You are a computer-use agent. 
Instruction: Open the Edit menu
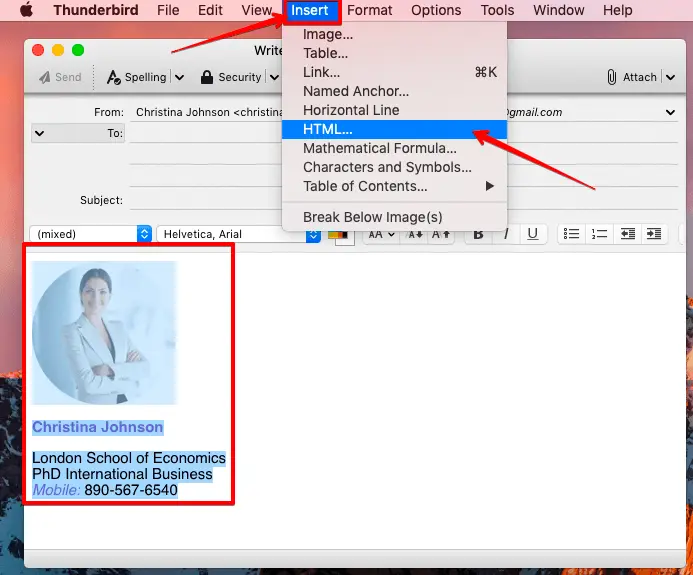click(210, 10)
